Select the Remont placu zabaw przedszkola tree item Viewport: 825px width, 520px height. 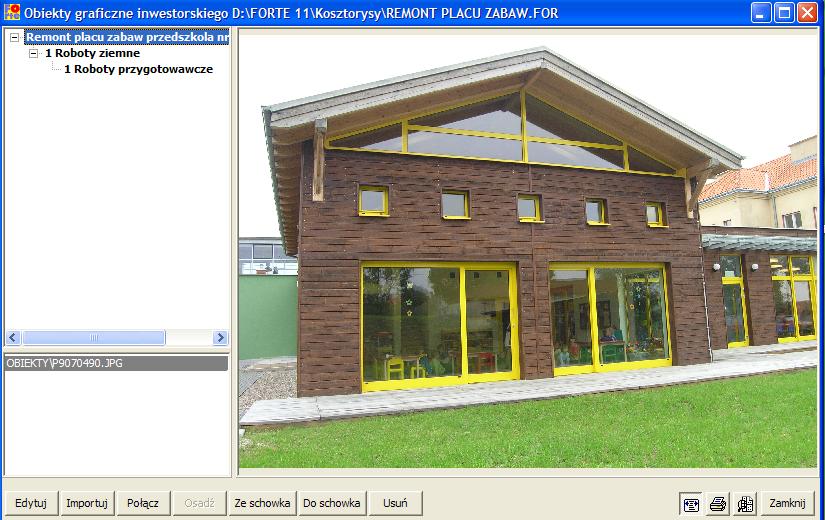click(x=127, y=37)
